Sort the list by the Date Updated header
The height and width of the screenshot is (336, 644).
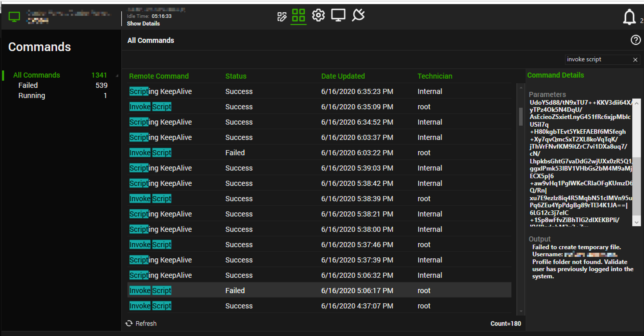pos(343,76)
